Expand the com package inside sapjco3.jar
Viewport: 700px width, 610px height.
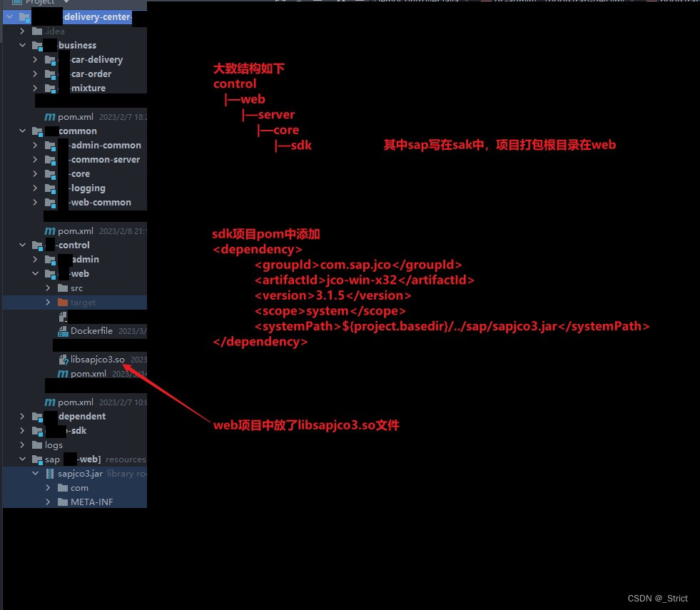pyautogui.click(x=47, y=487)
